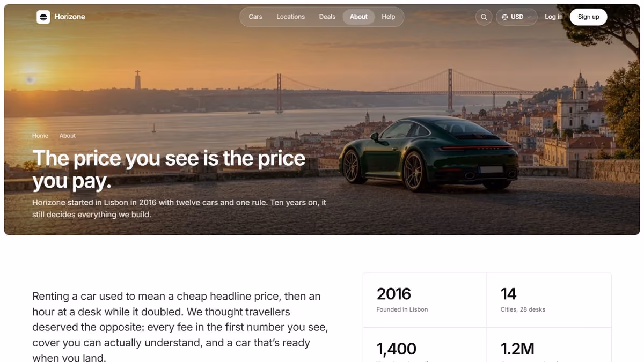Click the hero headline about price
The image size is (644, 362).
click(x=169, y=169)
